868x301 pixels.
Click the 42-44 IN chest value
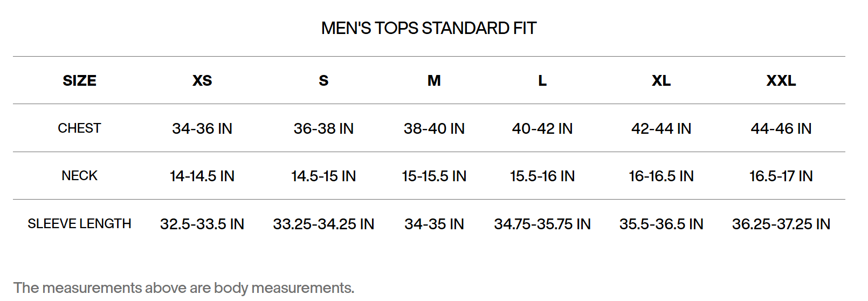661,128
